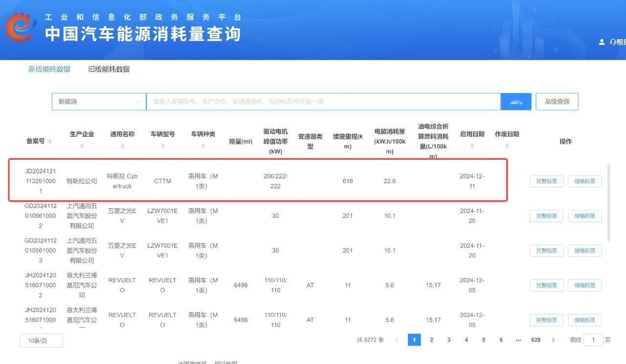Image resolution: width=626 pixels, height=364 pixels.
Task: Switch to 新版能耗数据 tab
Action: tap(49, 69)
